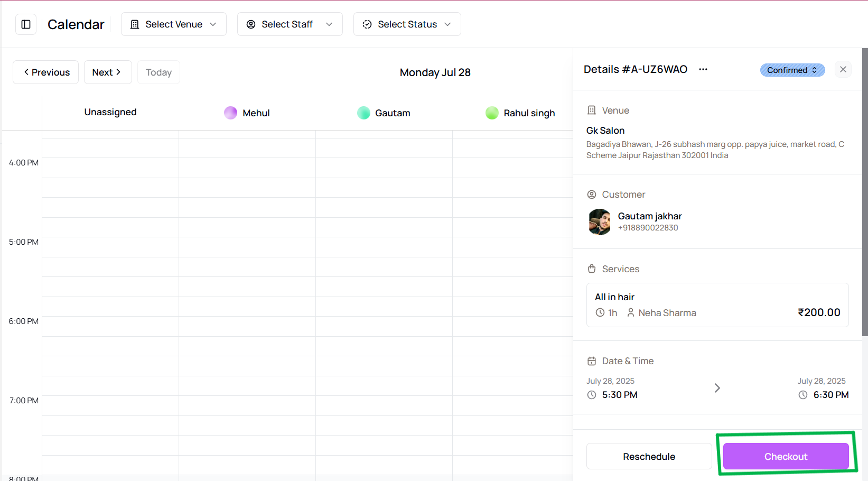Click Gautam jakhar's customer avatar
This screenshot has width=868, height=481.
point(600,222)
